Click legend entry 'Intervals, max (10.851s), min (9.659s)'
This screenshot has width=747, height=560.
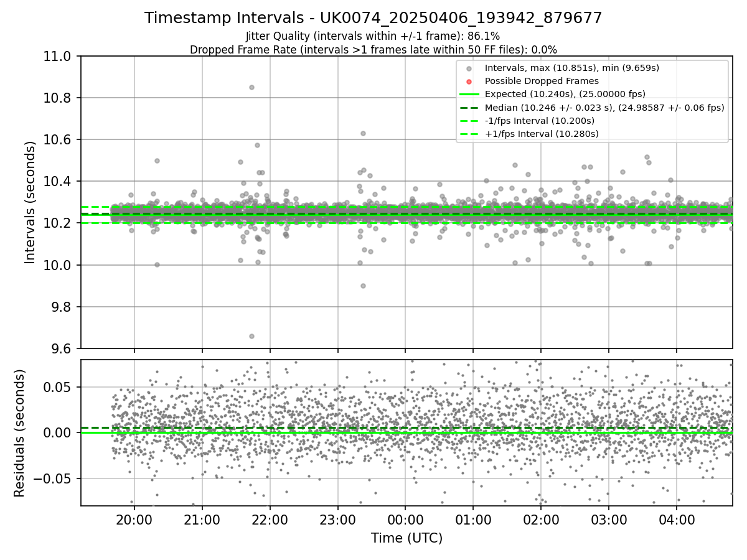572,68
